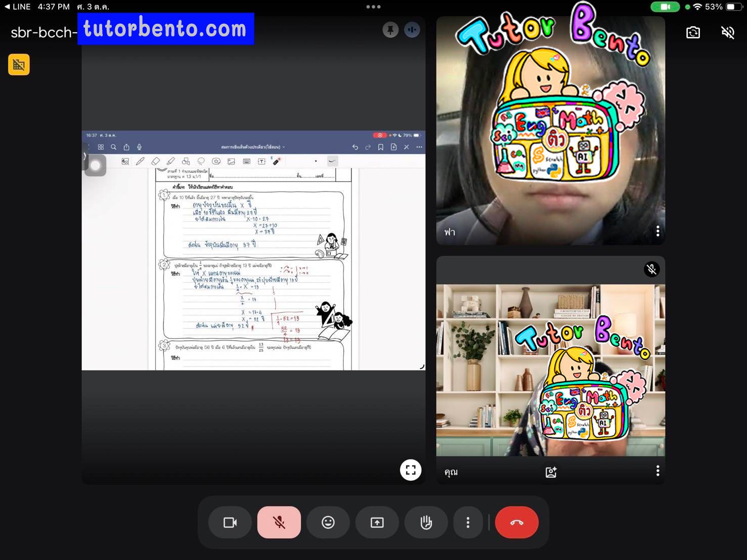Open options menu for ฟา's video tile

pyautogui.click(x=657, y=231)
